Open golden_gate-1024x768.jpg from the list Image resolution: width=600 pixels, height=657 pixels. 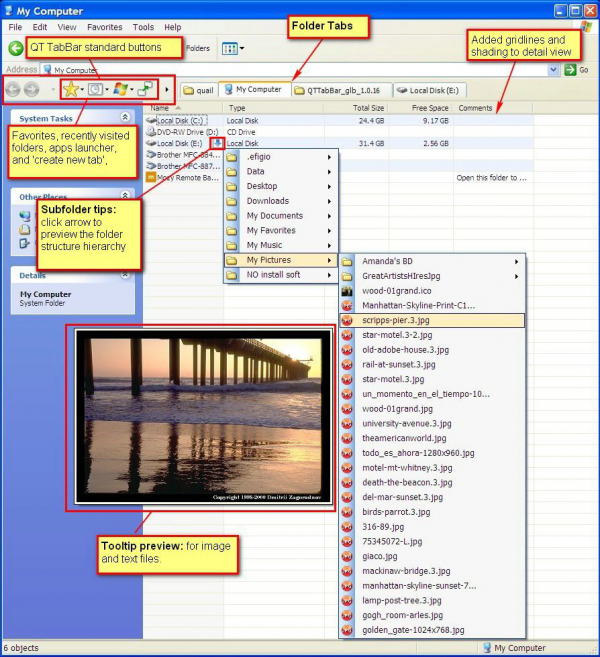(x=432, y=630)
